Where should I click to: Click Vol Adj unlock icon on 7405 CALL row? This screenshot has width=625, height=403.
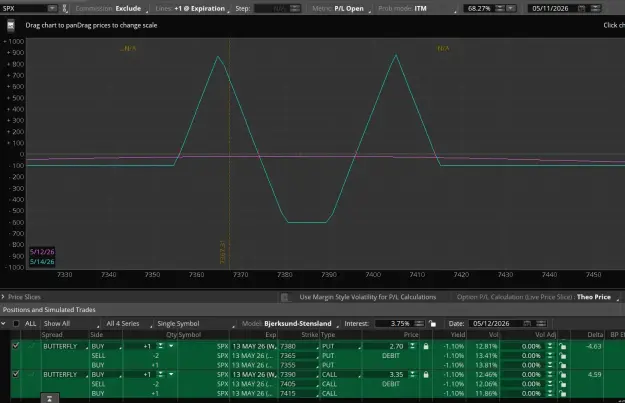click(562, 384)
